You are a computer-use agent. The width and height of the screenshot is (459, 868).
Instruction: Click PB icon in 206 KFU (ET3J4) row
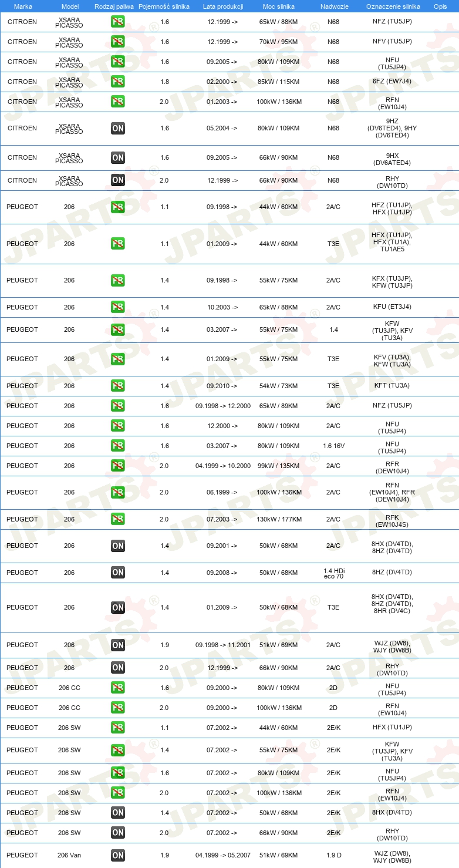118,307
